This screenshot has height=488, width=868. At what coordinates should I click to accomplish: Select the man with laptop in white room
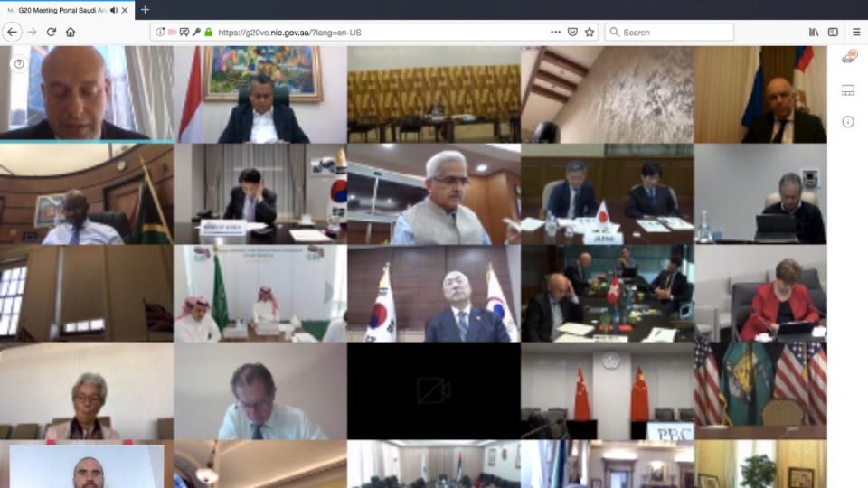pos(760,194)
